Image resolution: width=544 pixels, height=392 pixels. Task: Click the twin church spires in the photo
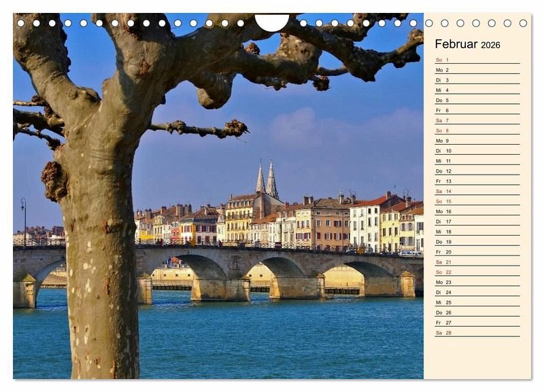coord(266,179)
